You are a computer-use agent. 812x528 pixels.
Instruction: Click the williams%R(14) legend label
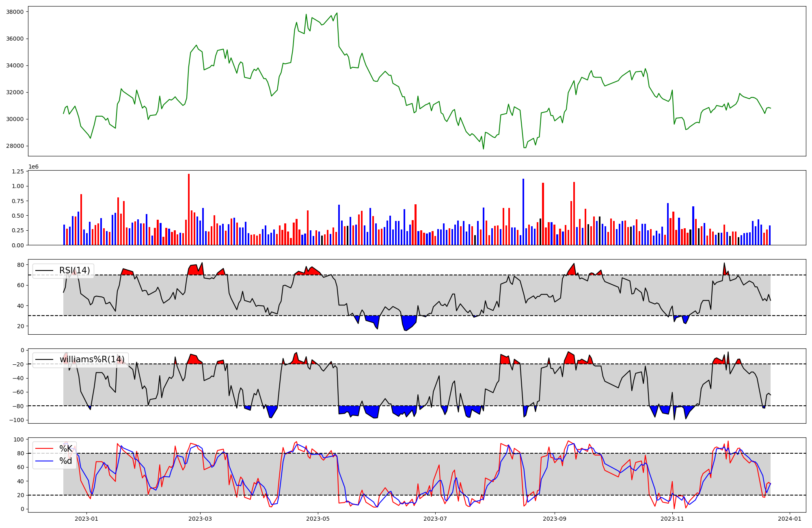pos(92,359)
